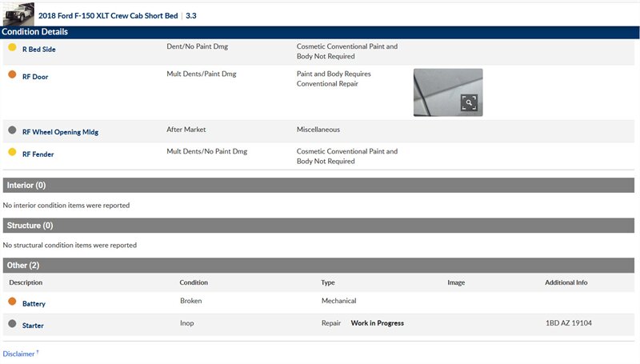Select the RF Wheel Opening Mldg item

click(60, 132)
